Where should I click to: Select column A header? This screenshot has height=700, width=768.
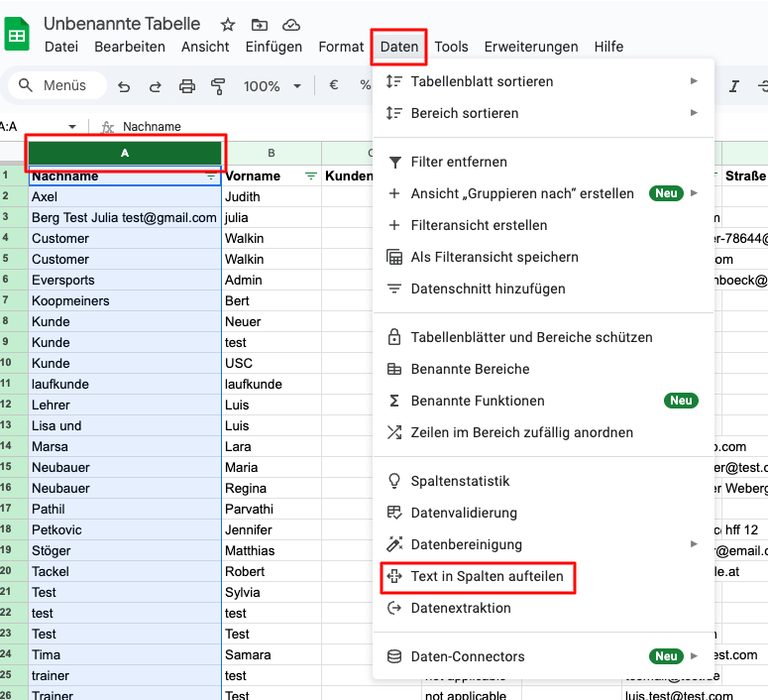point(125,153)
